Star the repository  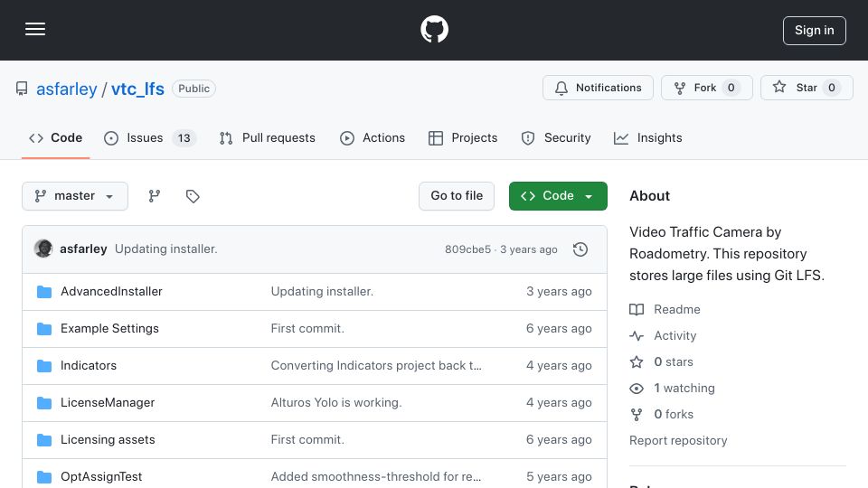[806, 88]
